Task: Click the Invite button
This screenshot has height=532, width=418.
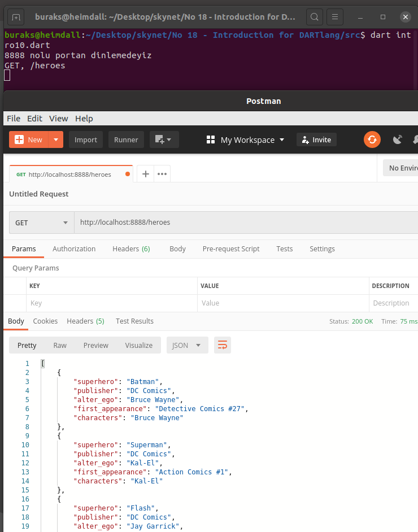Action: click(x=316, y=139)
